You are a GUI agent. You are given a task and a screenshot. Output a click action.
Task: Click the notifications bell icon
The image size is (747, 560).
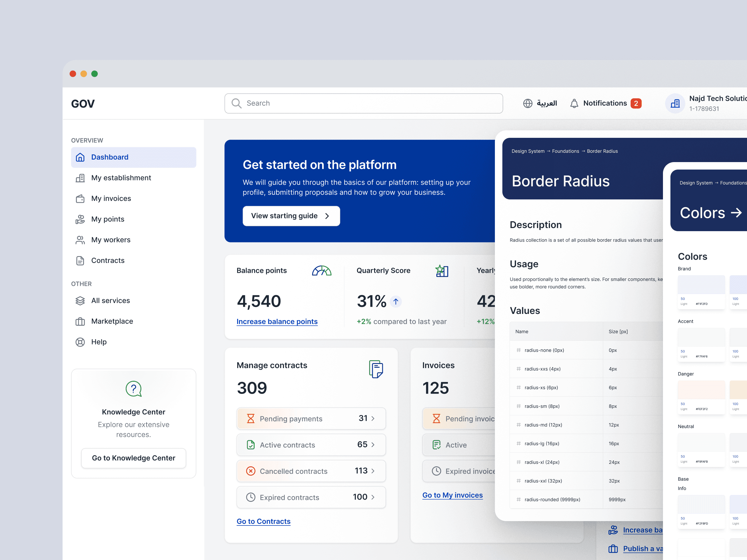[574, 103]
